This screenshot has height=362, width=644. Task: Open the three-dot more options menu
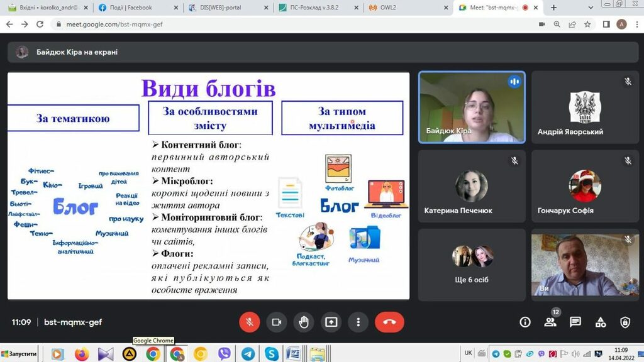tap(358, 322)
